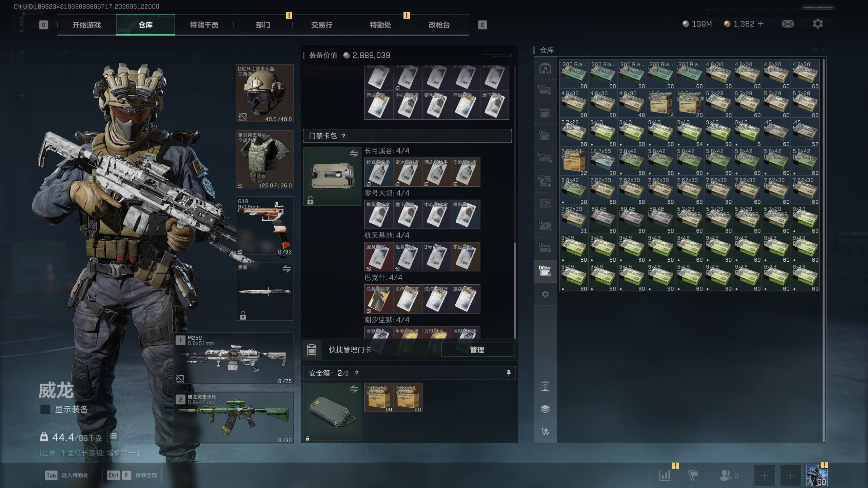Select the IV medical case with plus icon

(545, 225)
